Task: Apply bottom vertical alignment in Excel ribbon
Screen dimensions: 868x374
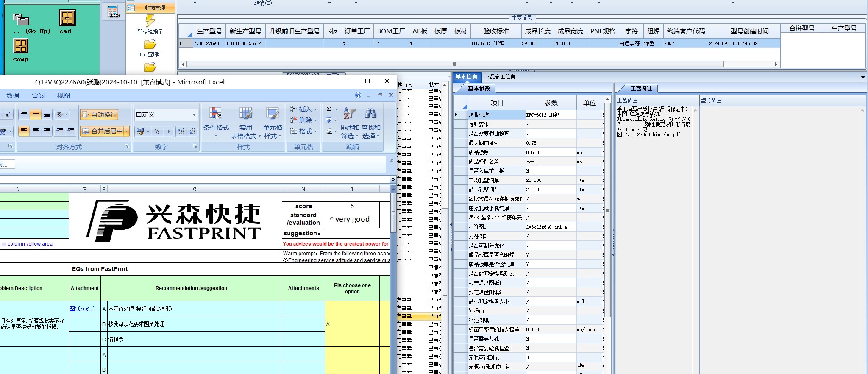Action: tap(47, 114)
